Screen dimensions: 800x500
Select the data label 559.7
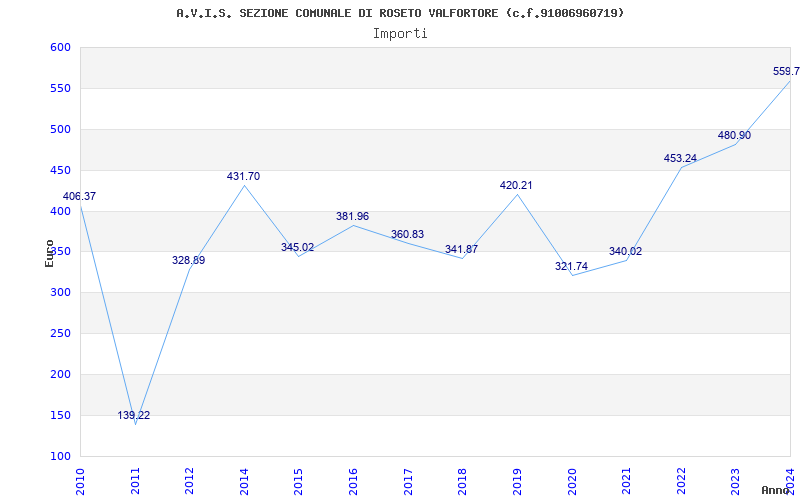(x=786, y=71)
